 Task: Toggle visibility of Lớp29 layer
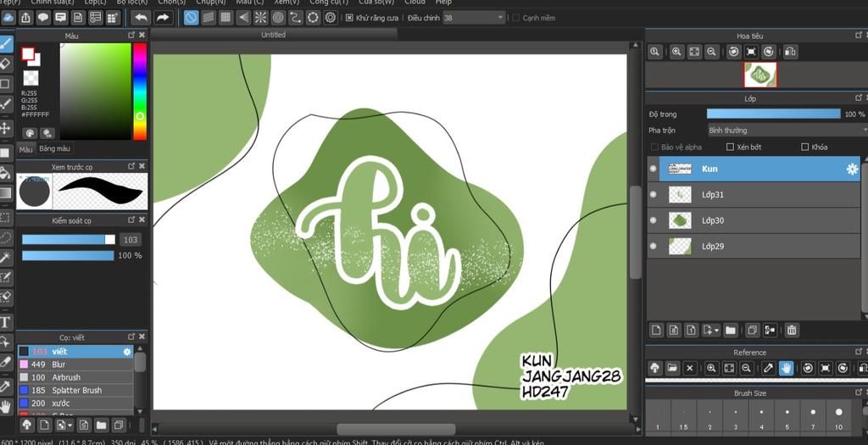[x=654, y=247]
